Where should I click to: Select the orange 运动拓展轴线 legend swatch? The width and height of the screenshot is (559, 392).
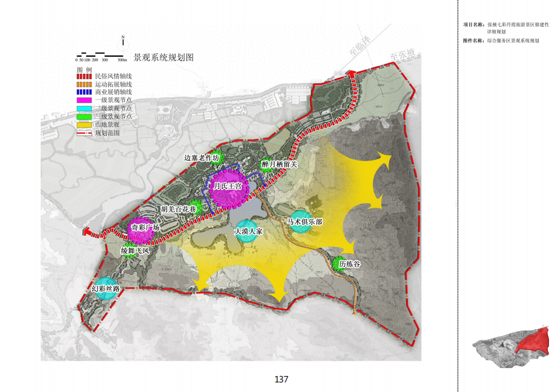click(85, 85)
